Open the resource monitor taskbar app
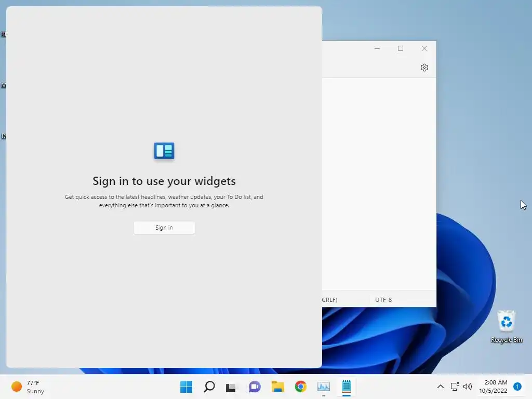Image resolution: width=532 pixels, height=399 pixels. 323,387
